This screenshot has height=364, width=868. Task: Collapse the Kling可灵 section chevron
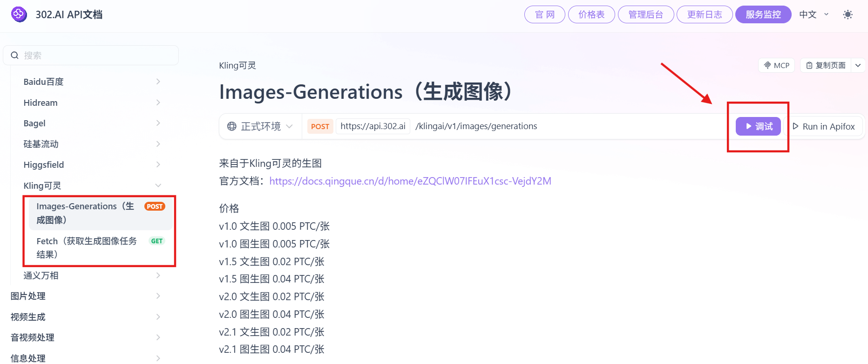[158, 185]
